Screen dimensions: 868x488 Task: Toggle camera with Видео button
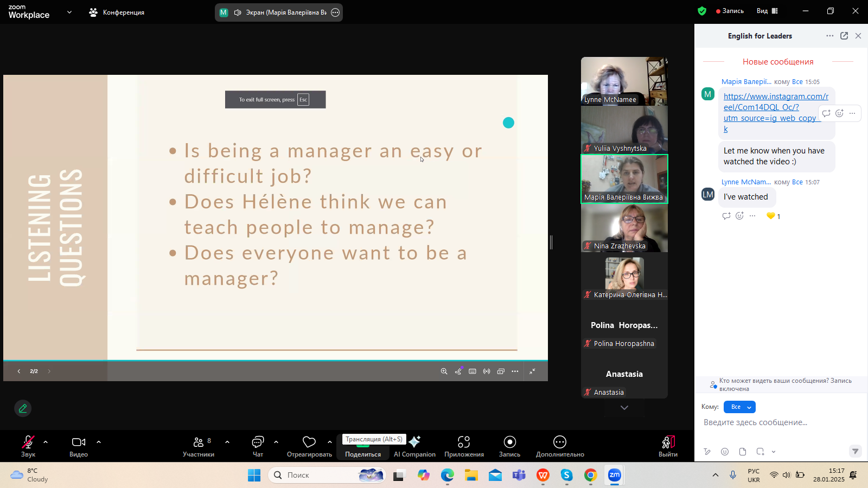click(79, 446)
